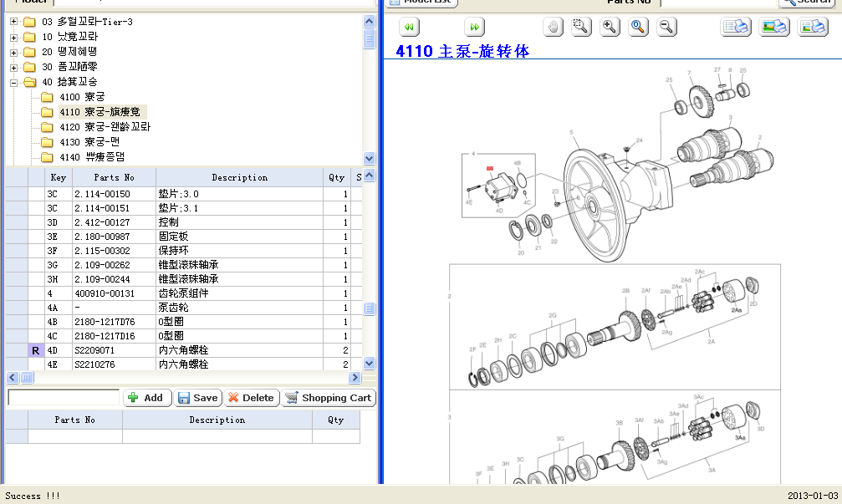Select the hand pan tool
The width and height of the screenshot is (842, 504).
point(553,27)
